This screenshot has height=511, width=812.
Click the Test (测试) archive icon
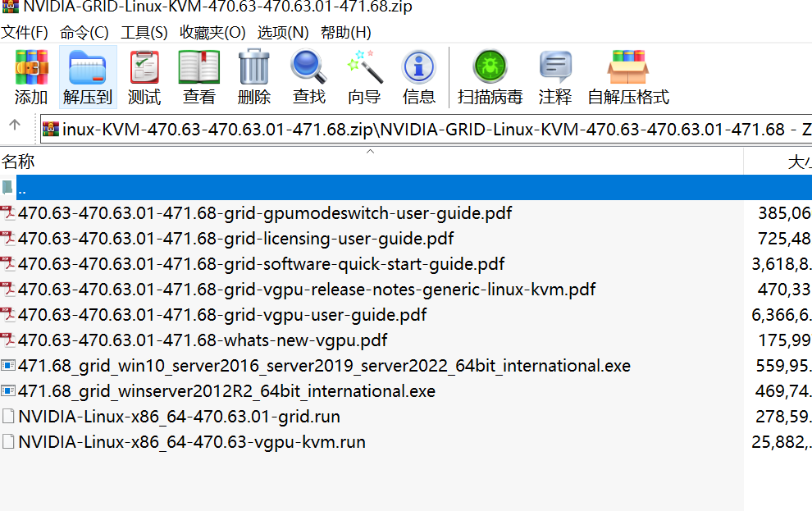point(144,67)
